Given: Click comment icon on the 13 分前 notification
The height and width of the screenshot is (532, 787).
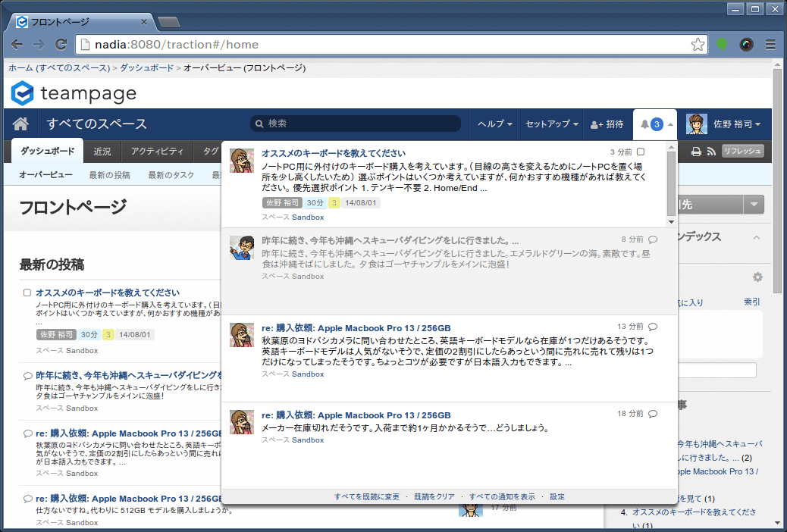Looking at the screenshot, I should (653, 327).
